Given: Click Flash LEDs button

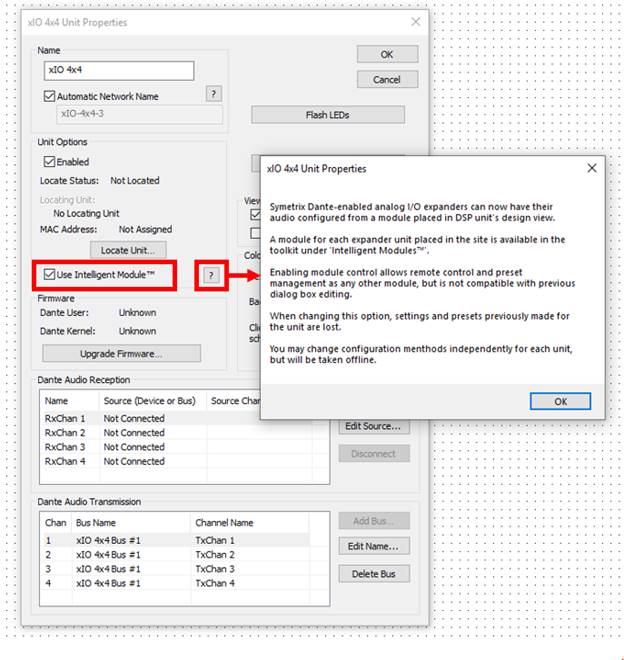Looking at the screenshot, I should 328,115.
